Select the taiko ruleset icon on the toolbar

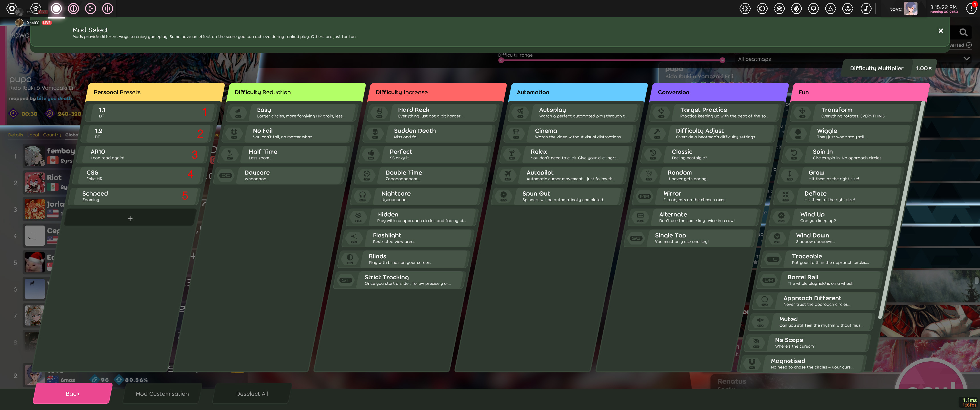point(73,8)
